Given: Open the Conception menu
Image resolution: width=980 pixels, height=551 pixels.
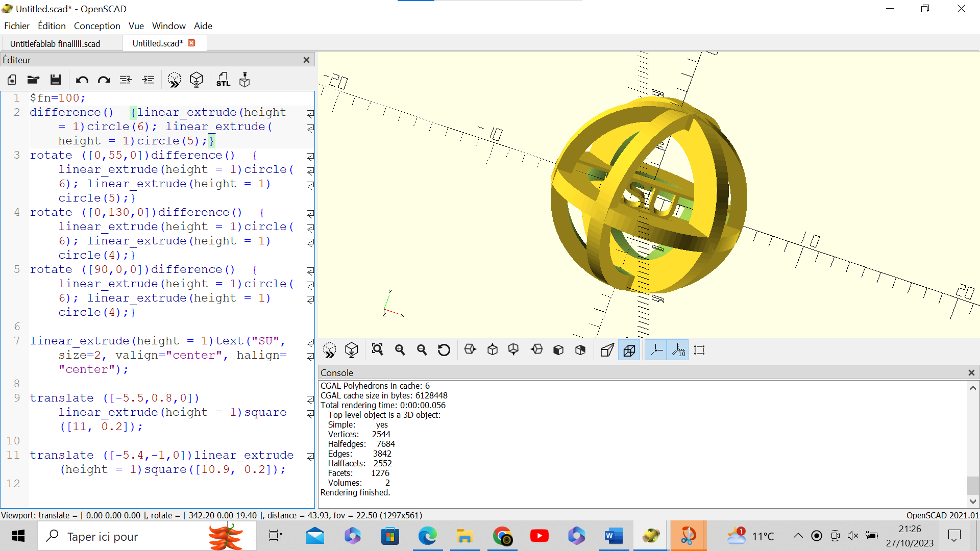Looking at the screenshot, I should (x=96, y=26).
